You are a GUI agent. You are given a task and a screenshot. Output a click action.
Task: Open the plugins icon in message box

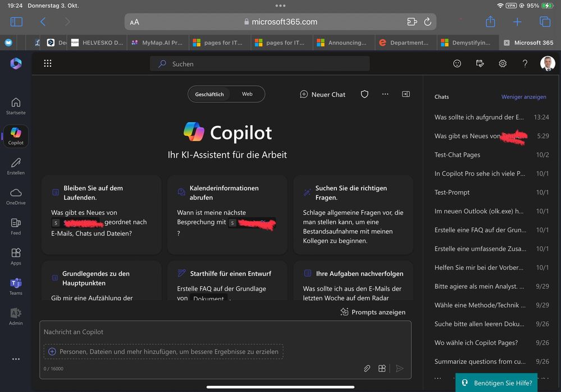[382, 368]
